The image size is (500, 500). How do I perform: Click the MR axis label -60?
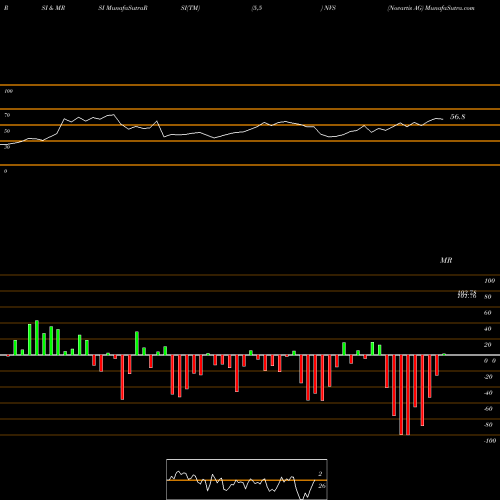(488, 409)
